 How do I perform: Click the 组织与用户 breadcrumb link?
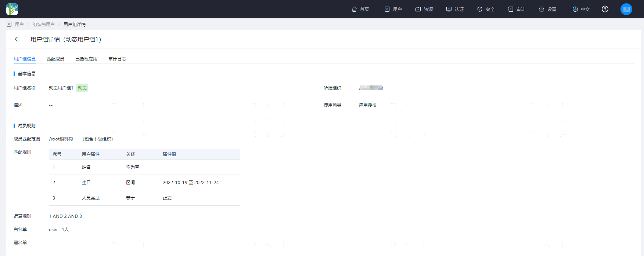44,25
